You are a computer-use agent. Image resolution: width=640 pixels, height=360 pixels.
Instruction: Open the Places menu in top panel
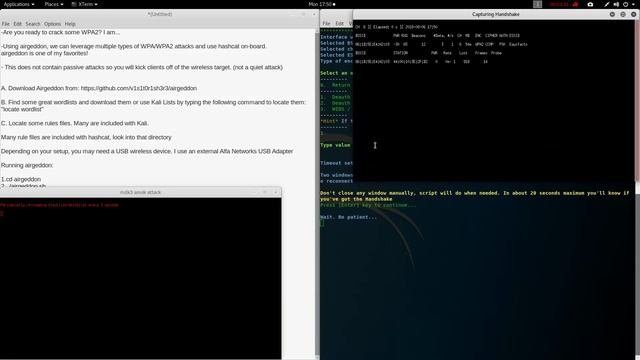[53, 4]
